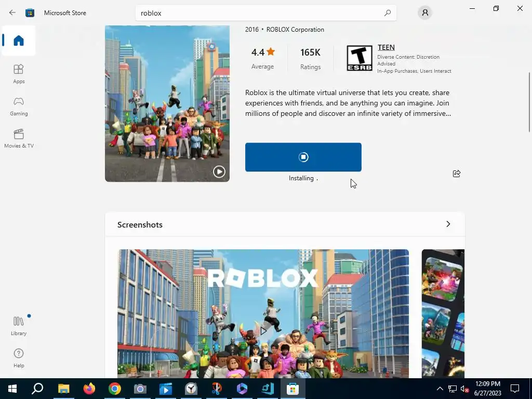Click the muted volume tray icon
Screen dimensions: 532x399
[x=465, y=389]
